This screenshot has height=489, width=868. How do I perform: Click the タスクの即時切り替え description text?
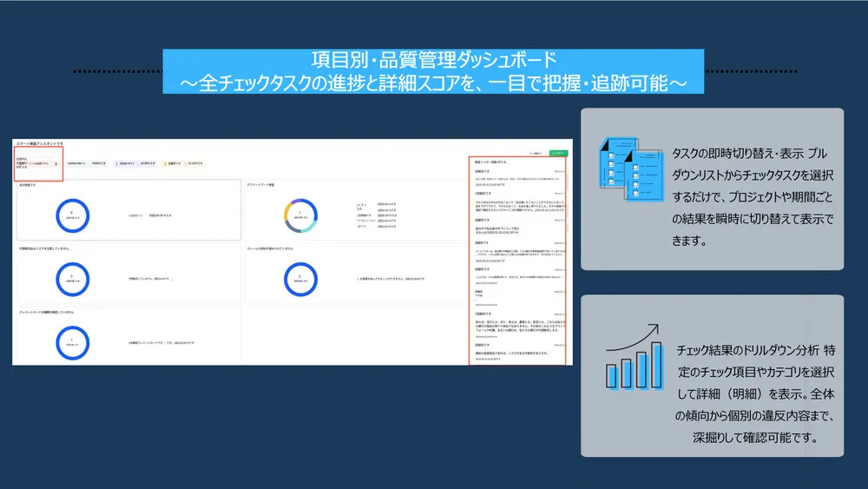tap(753, 196)
